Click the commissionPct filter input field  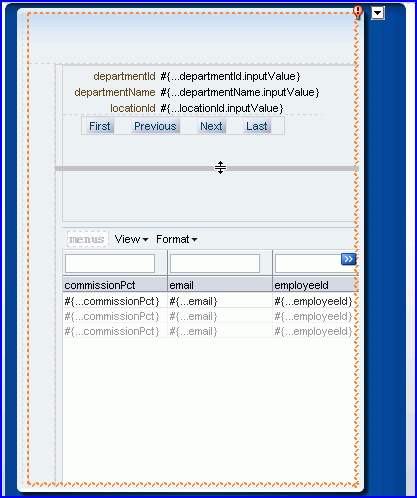pyautogui.click(x=110, y=263)
